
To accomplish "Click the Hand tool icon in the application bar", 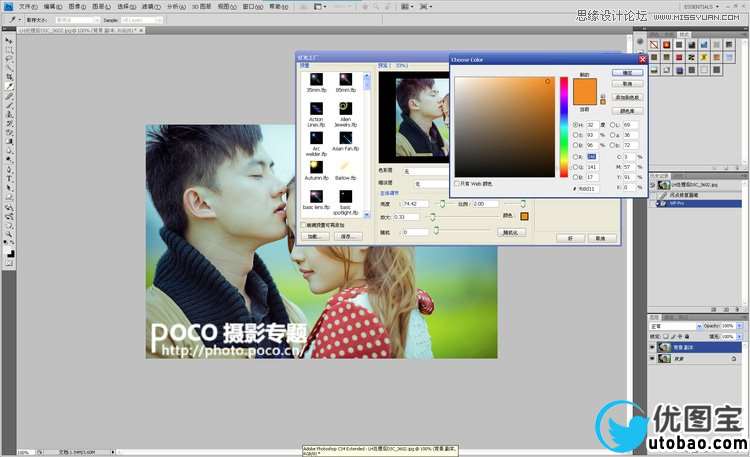I will pos(365,7).
